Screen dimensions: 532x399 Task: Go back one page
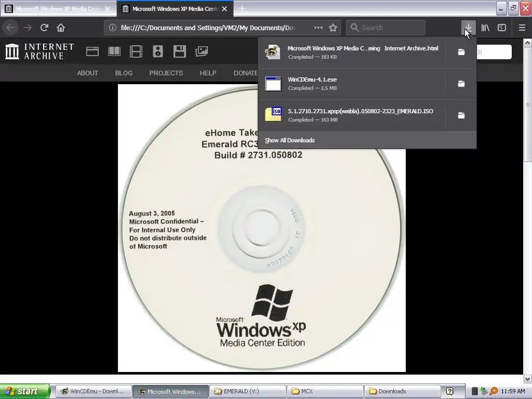click(x=11, y=28)
